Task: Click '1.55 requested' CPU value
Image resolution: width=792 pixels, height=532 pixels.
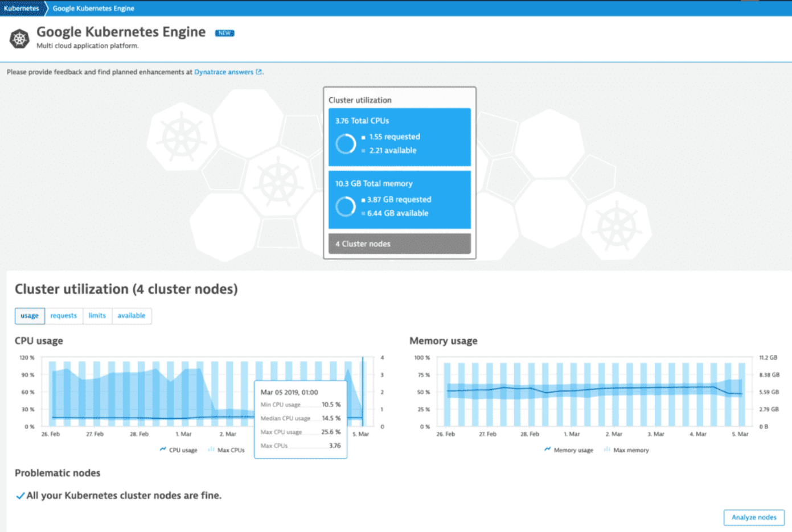Action: click(395, 137)
